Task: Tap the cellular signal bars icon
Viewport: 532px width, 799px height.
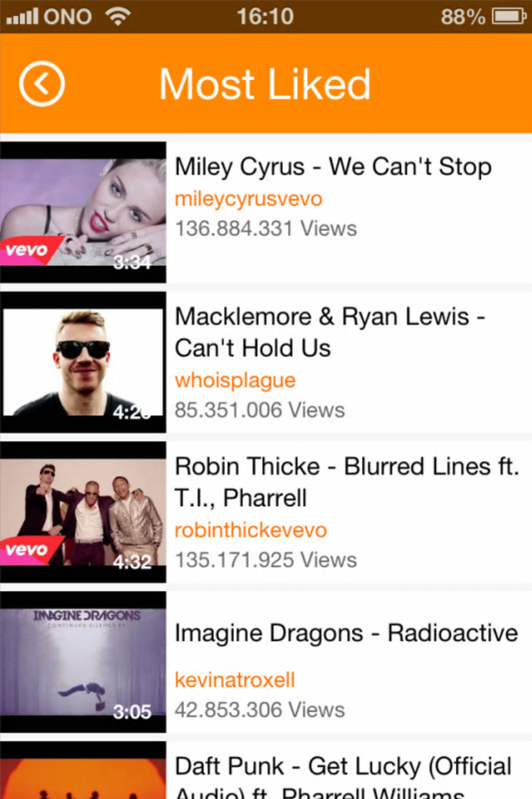Action: pyautogui.click(x=22, y=17)
